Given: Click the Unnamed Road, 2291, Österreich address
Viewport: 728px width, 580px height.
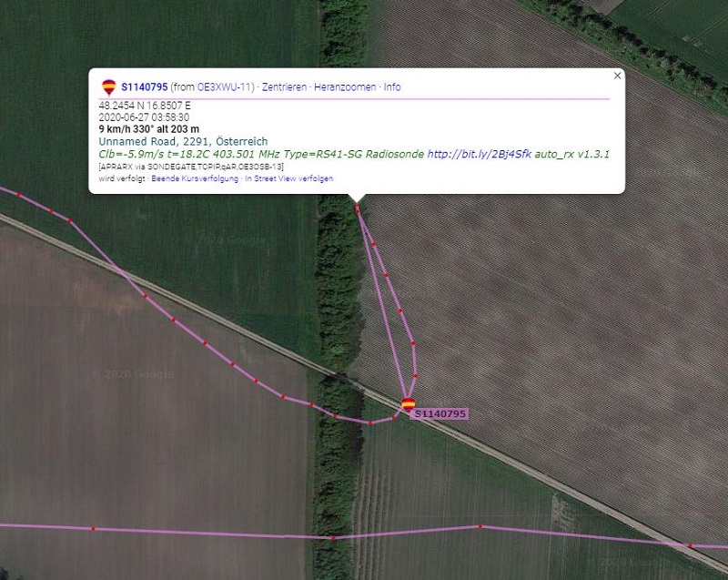Looking at the screenshot, I should pos(183,142).
